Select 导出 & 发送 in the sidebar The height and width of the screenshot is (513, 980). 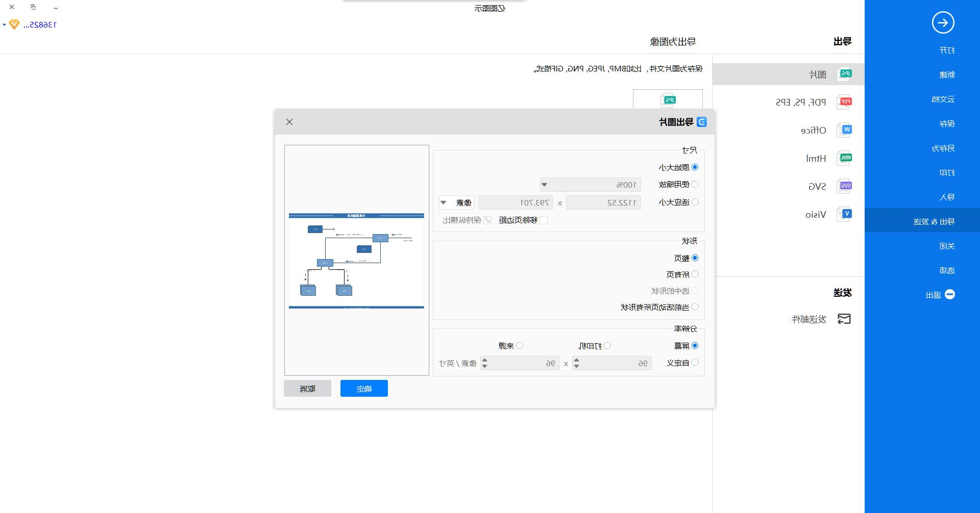pos(922,221)
